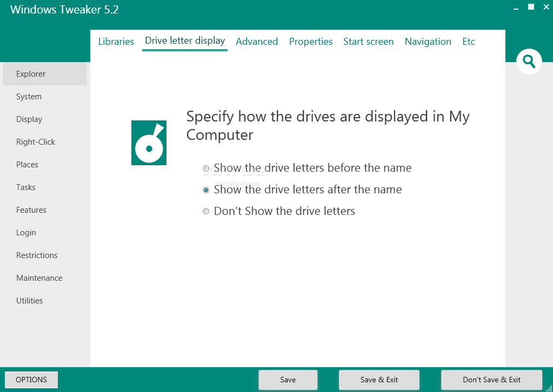Viewport: 553px width, 392px height.
Task: Click the Save & Exit button
Action: click(379, 380)
